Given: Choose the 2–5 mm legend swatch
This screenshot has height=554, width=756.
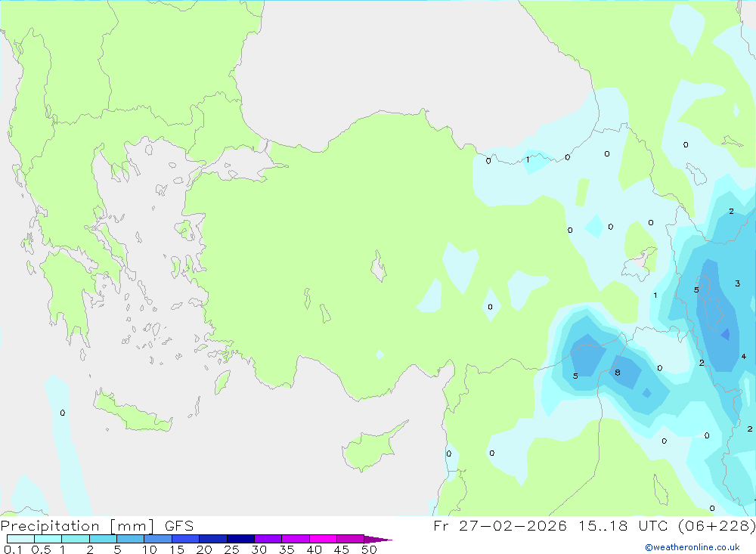Looking at the screenshot, I should [x=103, y=539].
